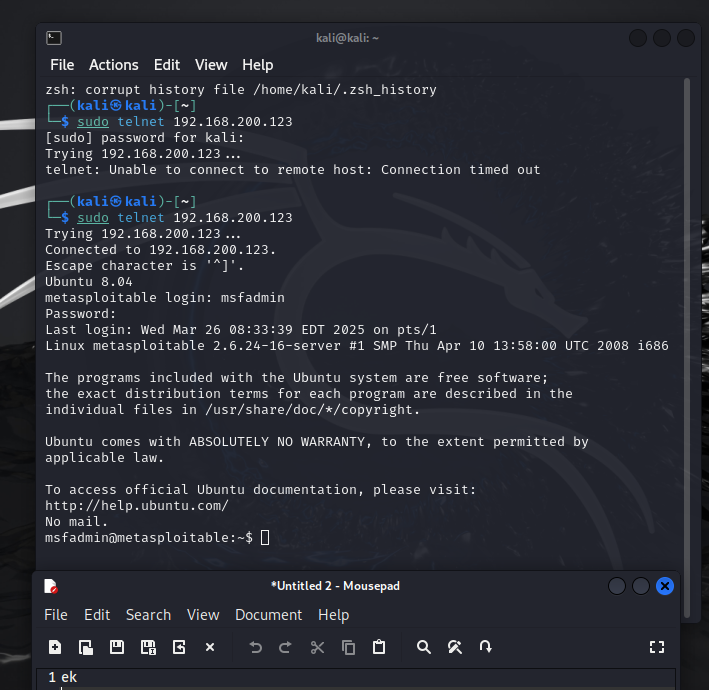The image size is (709, 690).
Task: Toggle fullscreen mode in Mousepad
Action: point(657,647)
